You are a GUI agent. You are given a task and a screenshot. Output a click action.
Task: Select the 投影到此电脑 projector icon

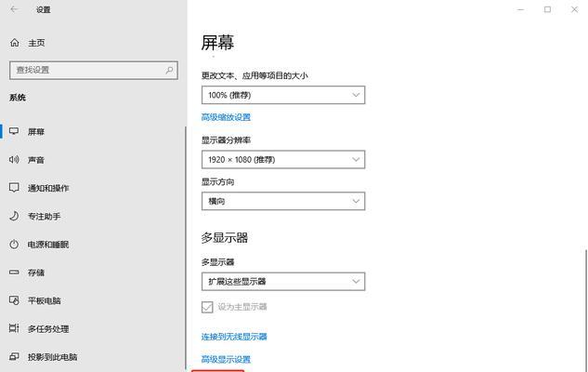pyautogui.click(x=14, y=356)
